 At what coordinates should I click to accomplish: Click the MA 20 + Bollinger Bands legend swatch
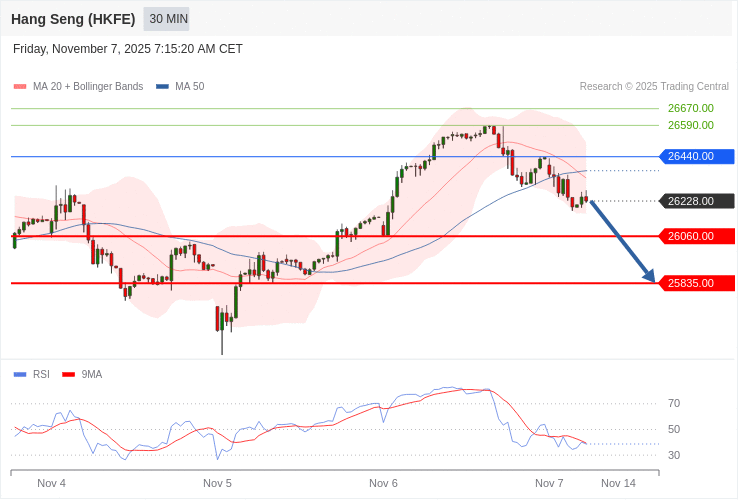(x=20, y=87)
